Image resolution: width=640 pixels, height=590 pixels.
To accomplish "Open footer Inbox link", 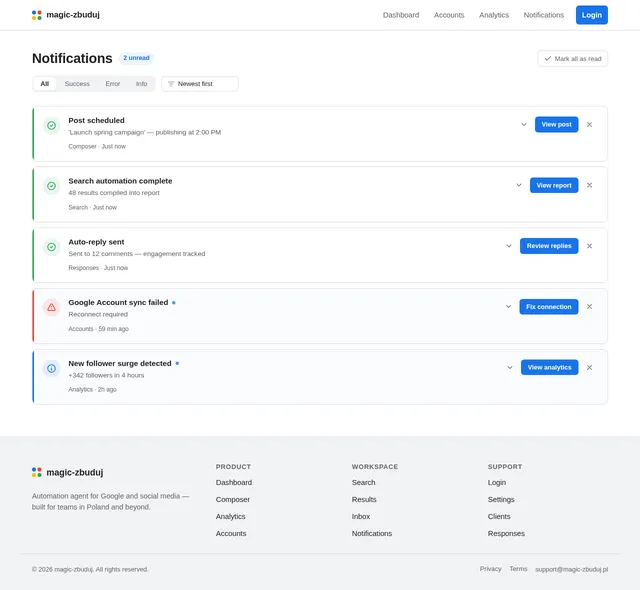I will (x=361, y=517).
